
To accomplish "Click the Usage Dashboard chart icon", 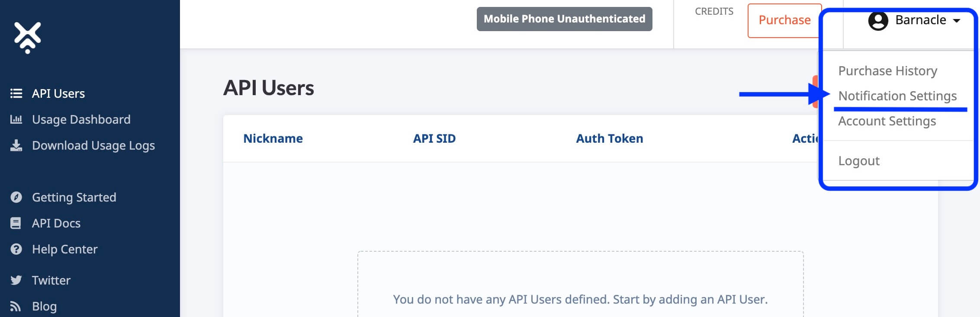I will 16,119.
